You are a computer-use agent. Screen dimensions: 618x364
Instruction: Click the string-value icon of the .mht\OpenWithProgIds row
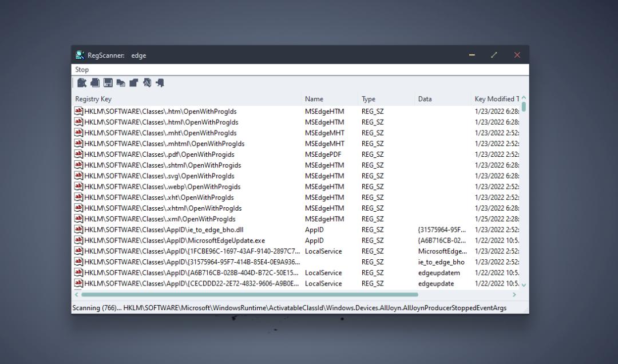(x=78, y=133)
